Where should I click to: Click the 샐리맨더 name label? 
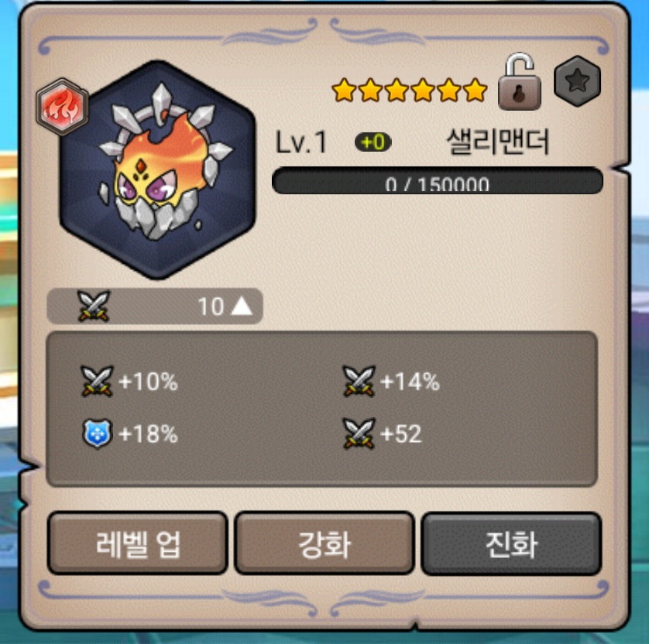coord(498,142)
